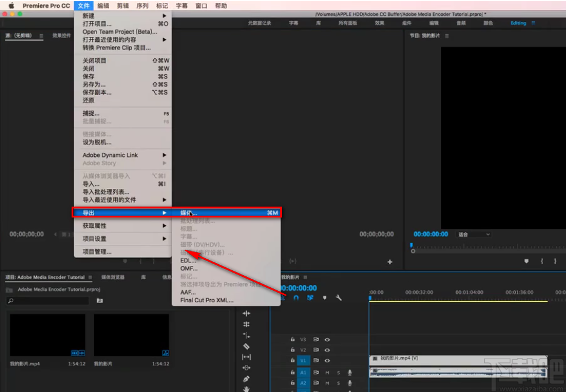
Task: Hide video track V3 with eye icon
Action: (x=327, y=339)
